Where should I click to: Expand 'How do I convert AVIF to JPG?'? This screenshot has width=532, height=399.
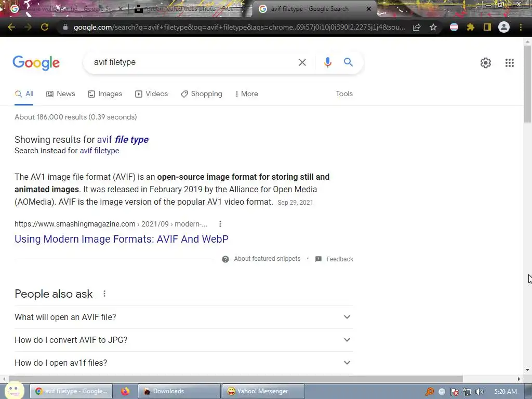(x=184, y=340)
